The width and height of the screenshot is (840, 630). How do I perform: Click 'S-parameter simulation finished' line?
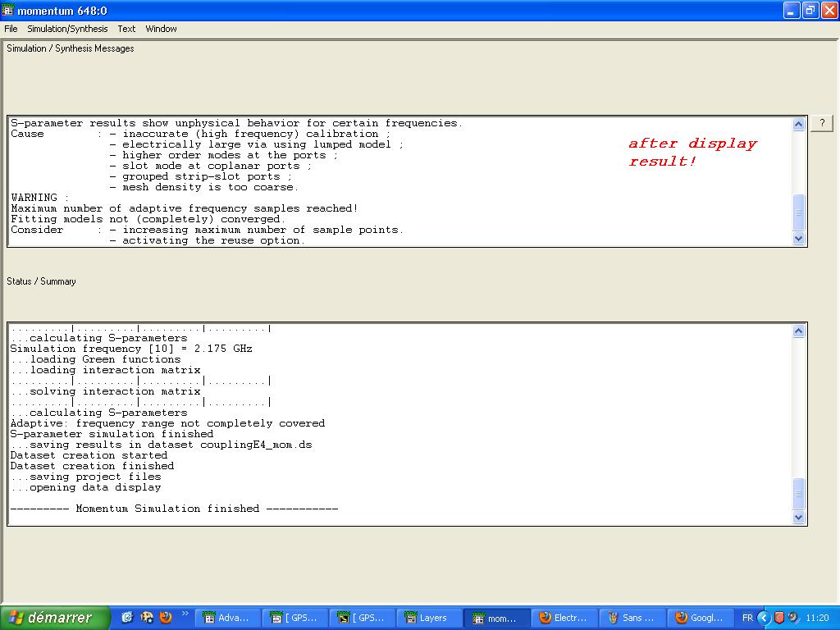coord(112,434)
